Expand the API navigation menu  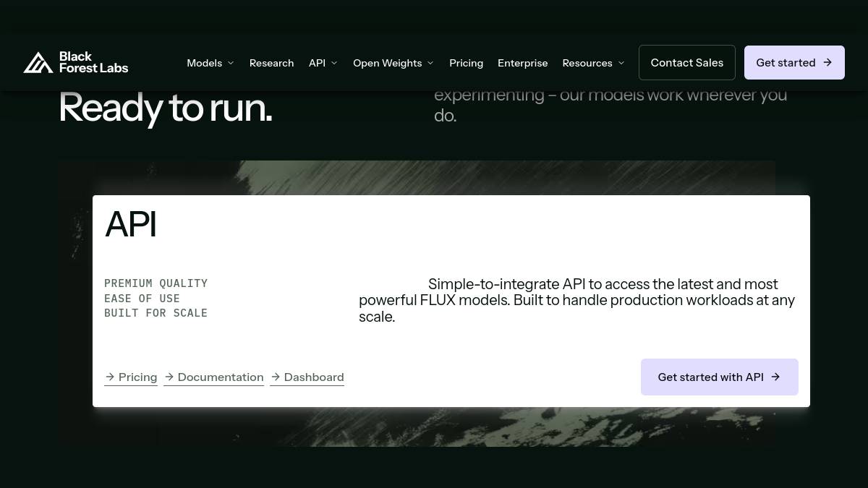tap(323, 63)
